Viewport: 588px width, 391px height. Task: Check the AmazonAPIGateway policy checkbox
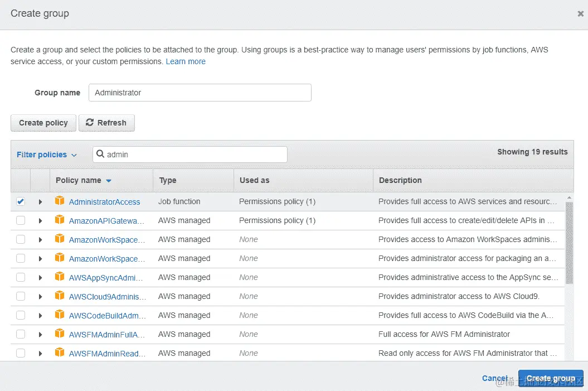pyautogui.click(x=21, y=221)
